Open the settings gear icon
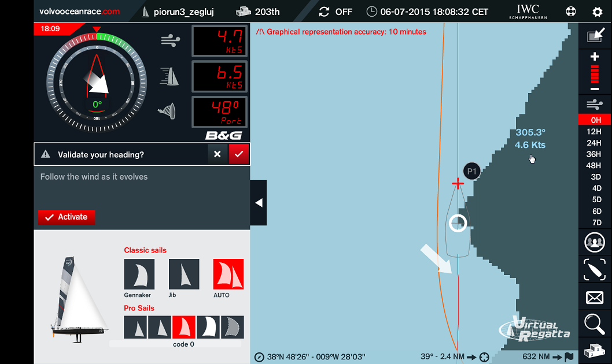This screenshot has width=612, height=364. (597, 12)
